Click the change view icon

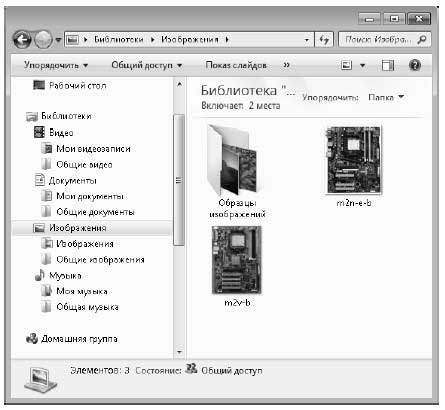click(x=347, y=65)
